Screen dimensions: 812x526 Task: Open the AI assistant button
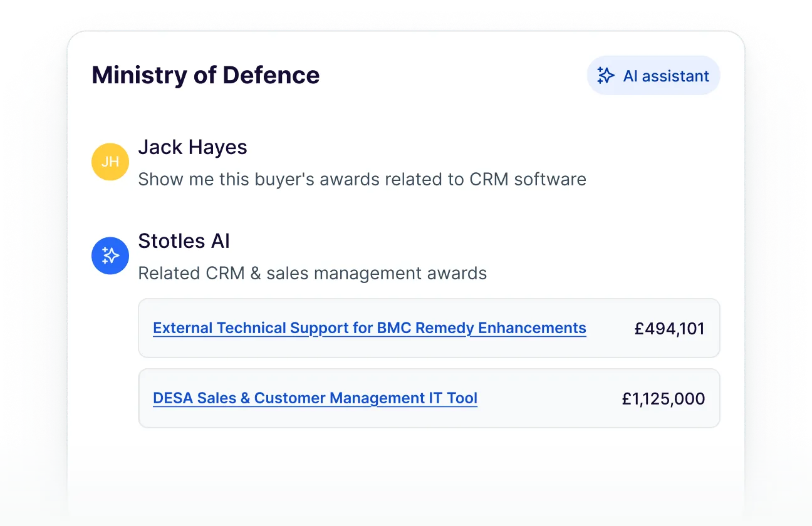[x=653, y=76]
